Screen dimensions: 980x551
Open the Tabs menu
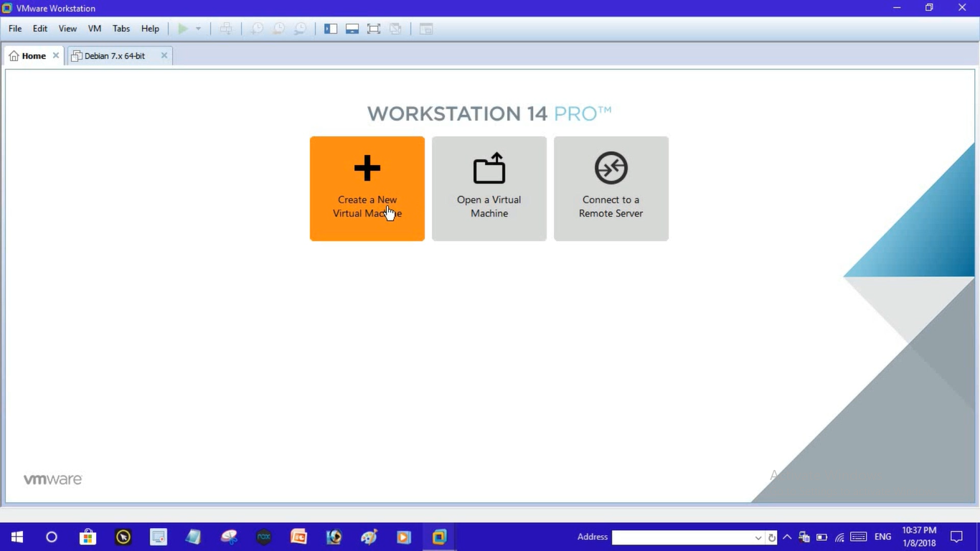(x=121, y=29)
